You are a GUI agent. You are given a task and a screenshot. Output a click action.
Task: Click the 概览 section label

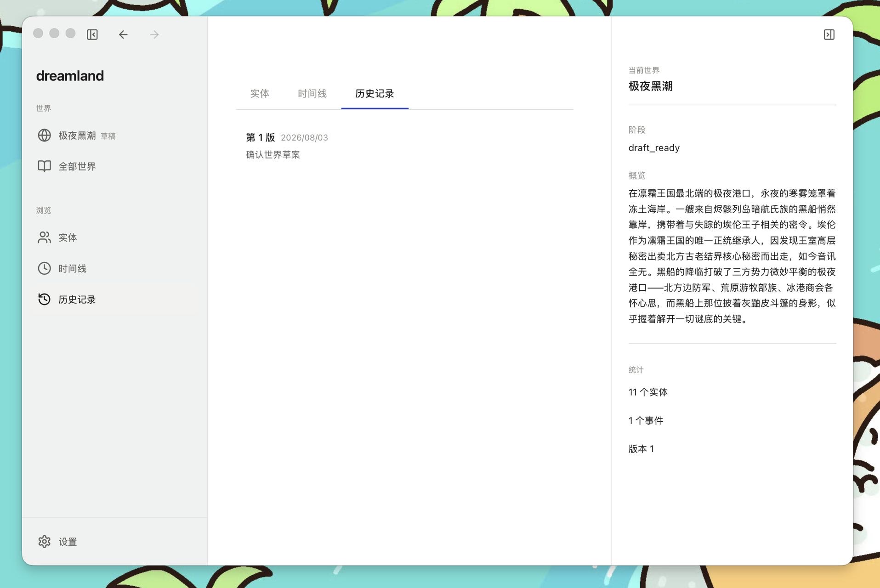click(x=637, y=175)
